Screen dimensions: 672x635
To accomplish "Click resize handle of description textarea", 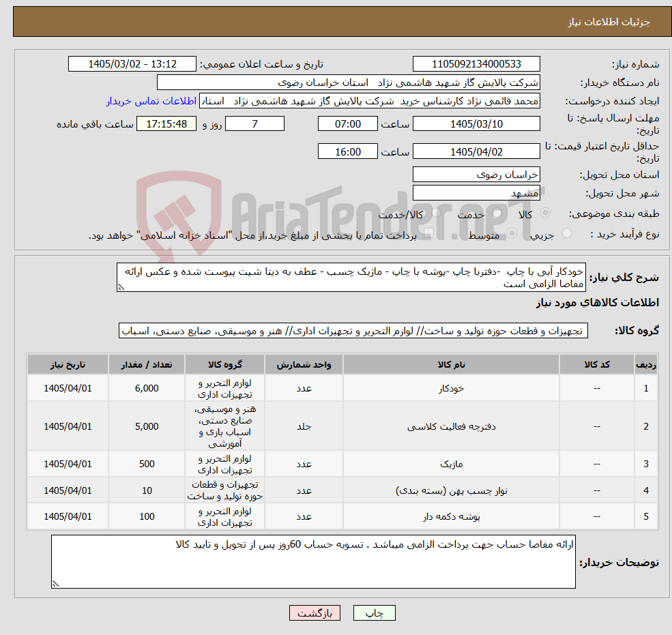I will (121, 288).
